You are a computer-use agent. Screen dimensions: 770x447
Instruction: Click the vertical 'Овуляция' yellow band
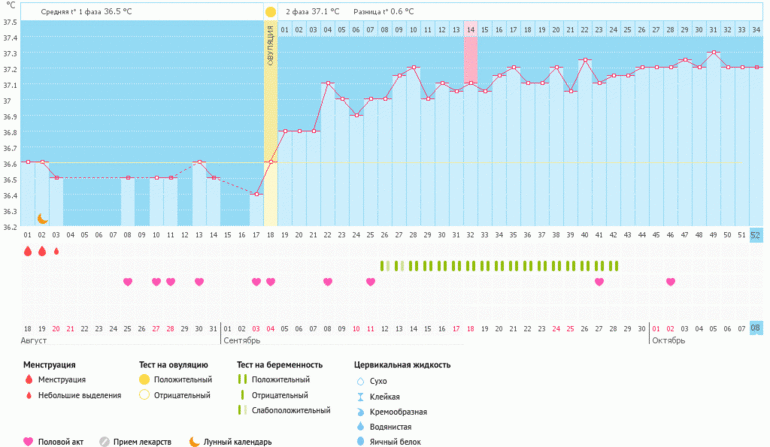pyautogui.click(x=270, y=120)
